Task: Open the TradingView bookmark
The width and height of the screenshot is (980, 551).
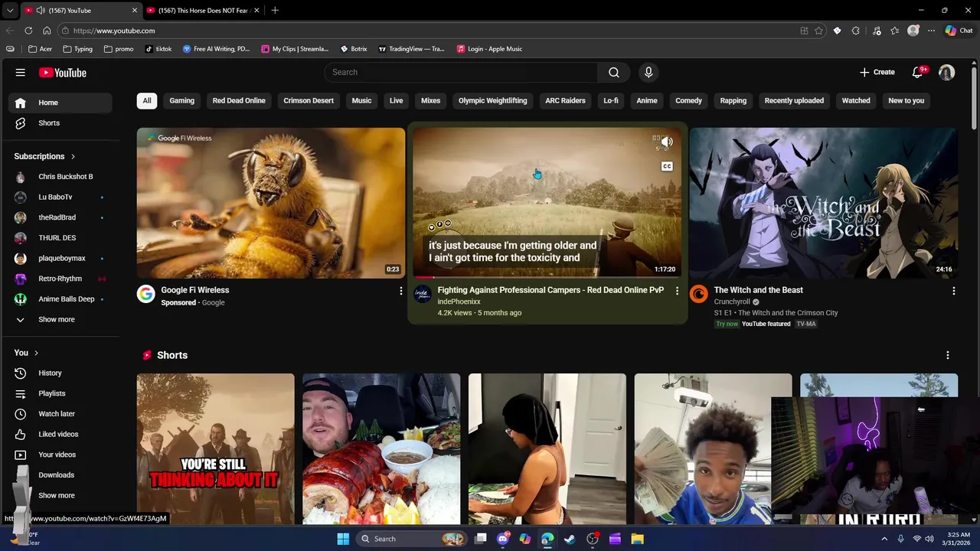Action: 411,49
